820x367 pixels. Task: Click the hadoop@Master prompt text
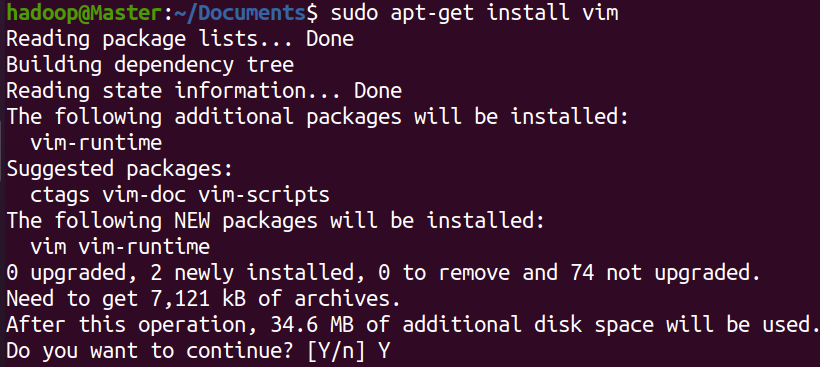tap(85, 13)
